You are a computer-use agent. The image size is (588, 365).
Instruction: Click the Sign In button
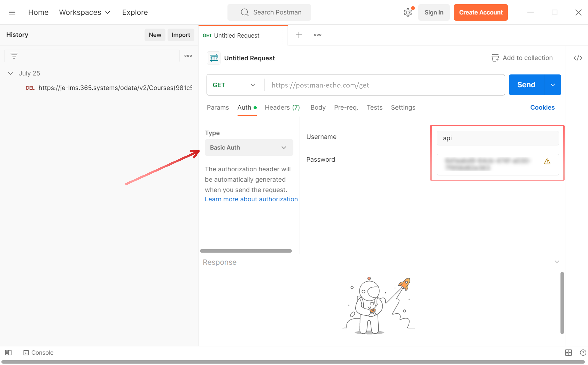[434, 12]
